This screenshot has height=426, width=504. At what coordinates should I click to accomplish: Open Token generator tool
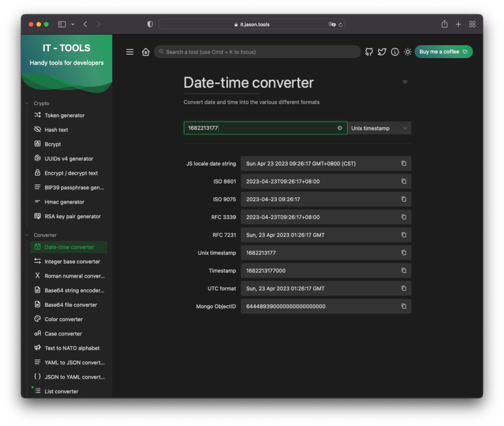tap(69, 115)
